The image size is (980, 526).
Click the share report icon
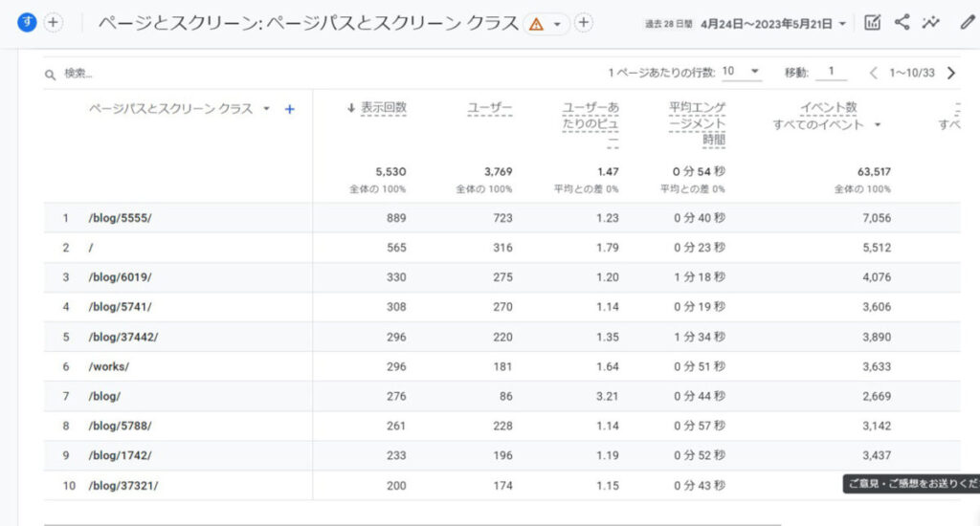tap(902, 23)
